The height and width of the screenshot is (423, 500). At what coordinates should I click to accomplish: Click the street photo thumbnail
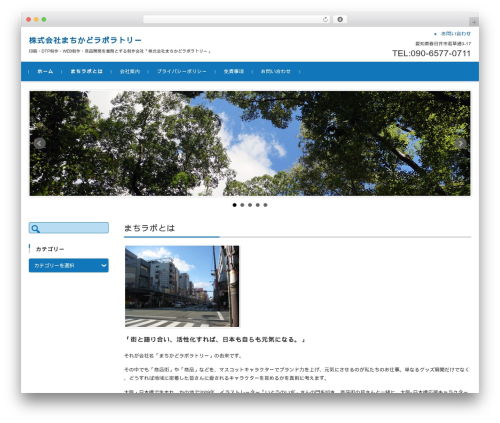[x=182, y=286]
